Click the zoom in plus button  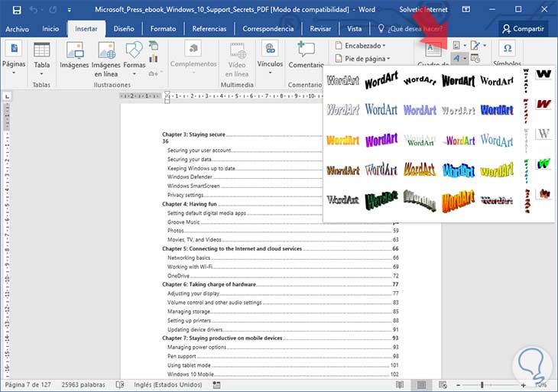pyautogui.click(x=523, y=385)
